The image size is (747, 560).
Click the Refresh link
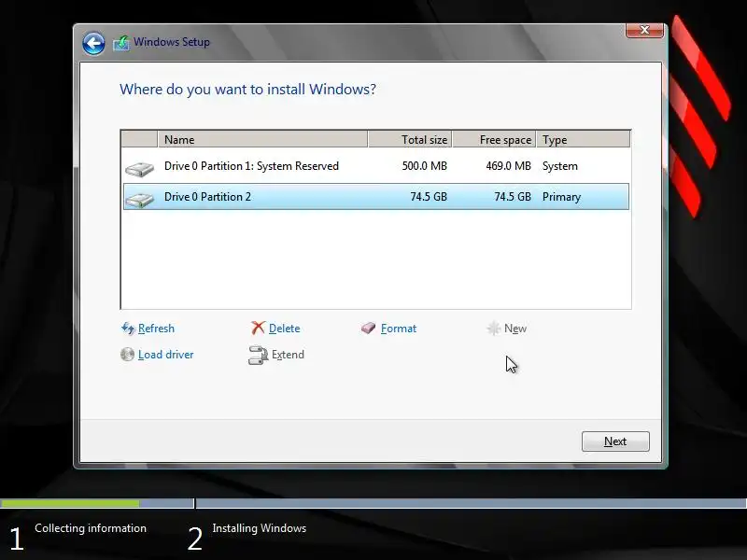[156, 329]
